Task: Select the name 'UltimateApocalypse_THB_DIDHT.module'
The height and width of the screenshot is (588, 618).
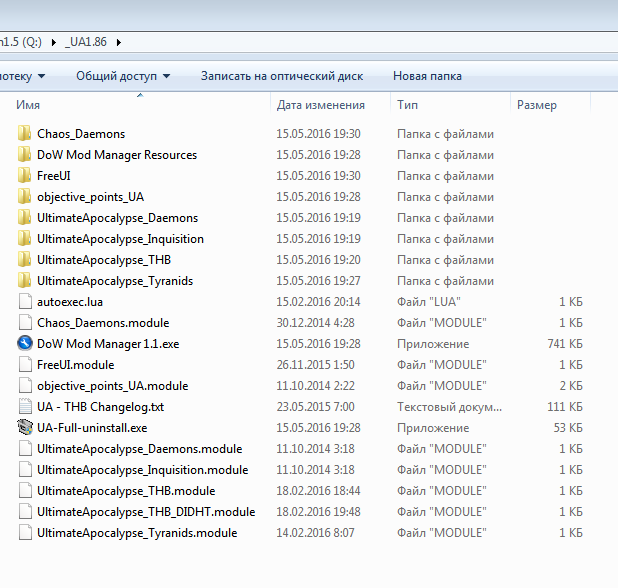Action: click(x=146, y=512)
